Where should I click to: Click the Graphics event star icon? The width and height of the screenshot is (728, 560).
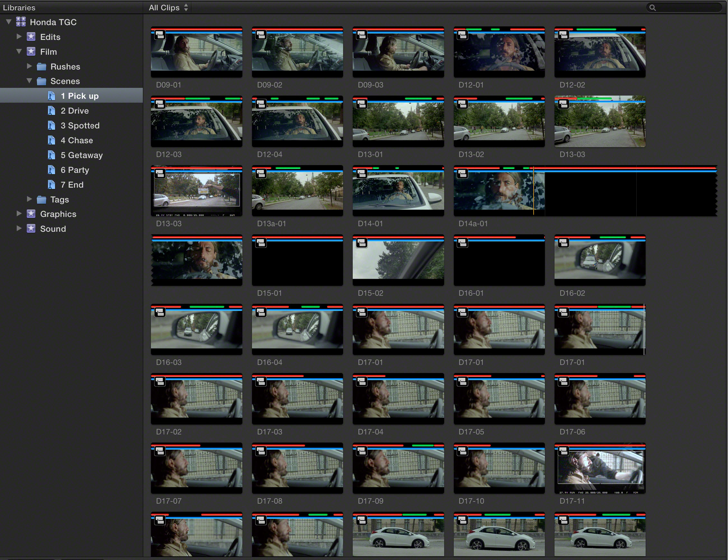tap(31, 214)
